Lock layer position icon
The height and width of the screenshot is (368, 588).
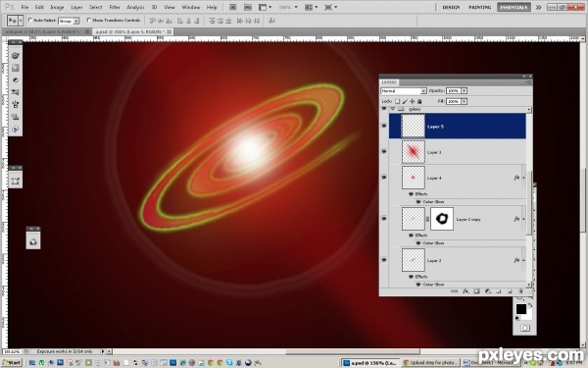pyautogui.click(x=413, y=101)
